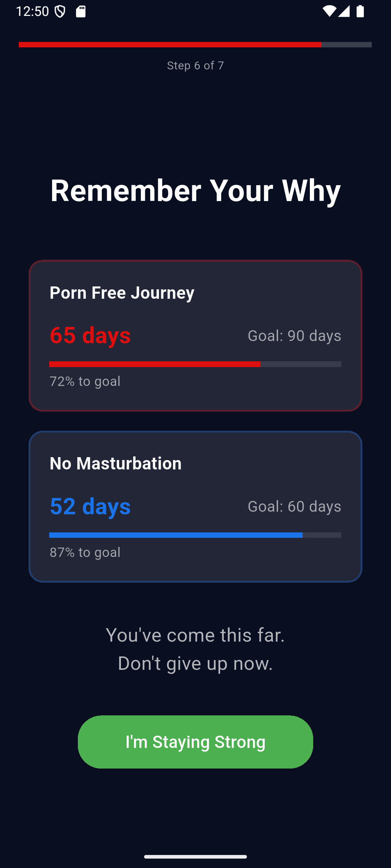
Task: Tap the bottom home gesture bar
Action: pyautogui.click(x=195, y=856)
